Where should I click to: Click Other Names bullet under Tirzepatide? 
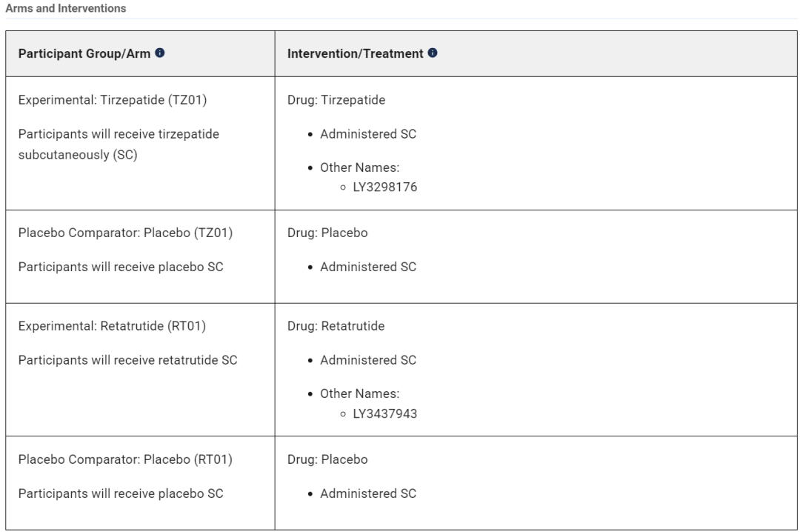pos(360,167)
